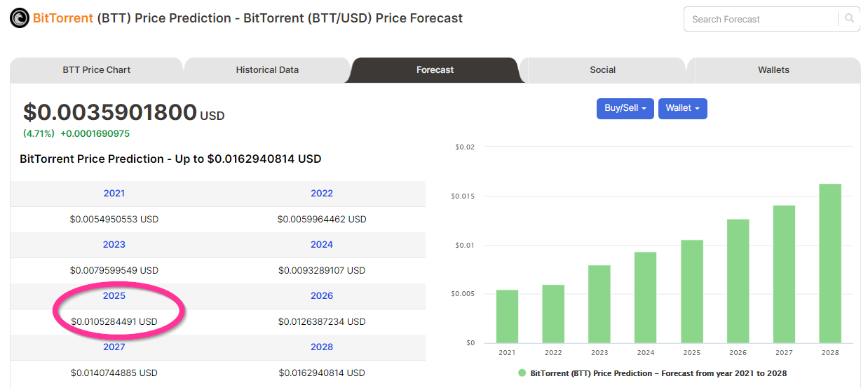This screenshot has width=868, height=388.
Task: Open the Wallet dropdown button
Action: pos(683,108)
